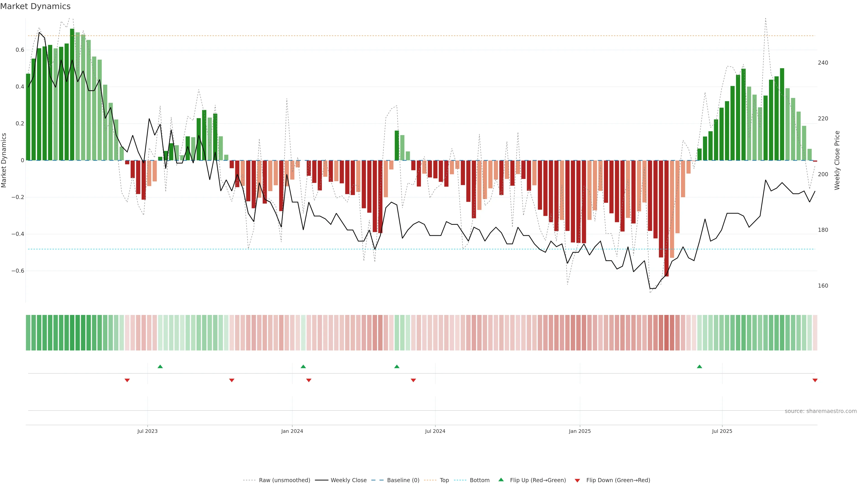Click the Top legend entry
This screenshot has width=868, height=488.
(444, 480)
